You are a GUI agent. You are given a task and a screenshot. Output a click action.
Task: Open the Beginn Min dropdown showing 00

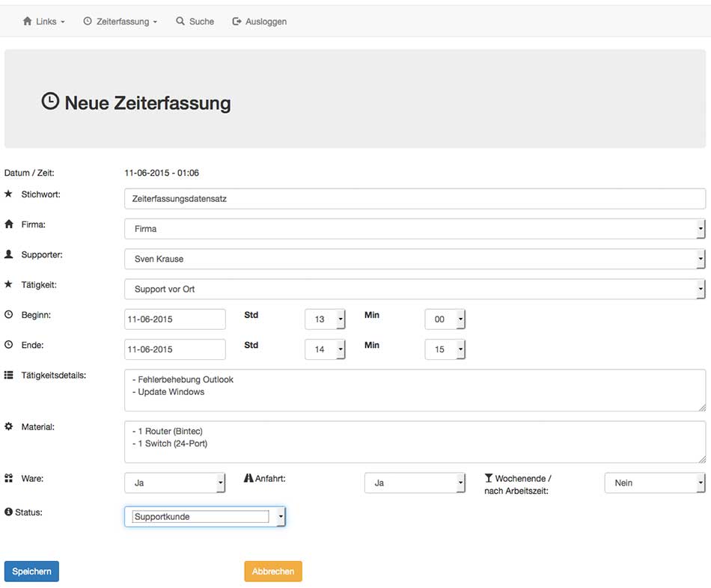(445, 319)
